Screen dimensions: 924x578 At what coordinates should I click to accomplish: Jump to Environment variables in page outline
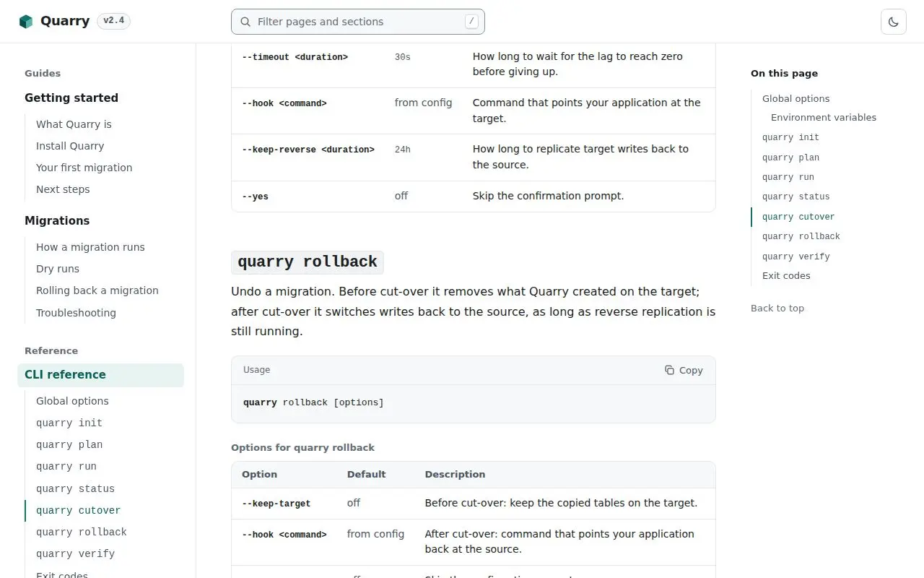tap(824, 118)
